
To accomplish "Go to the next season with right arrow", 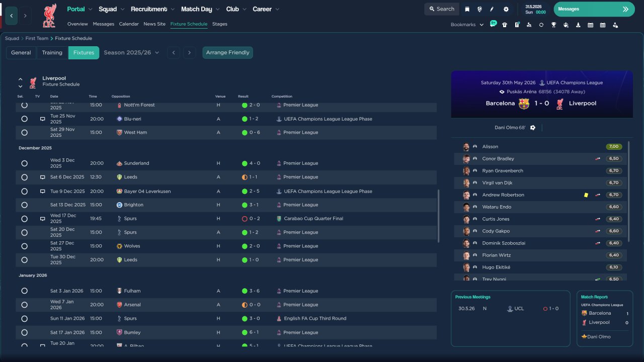I will [189, 53].
